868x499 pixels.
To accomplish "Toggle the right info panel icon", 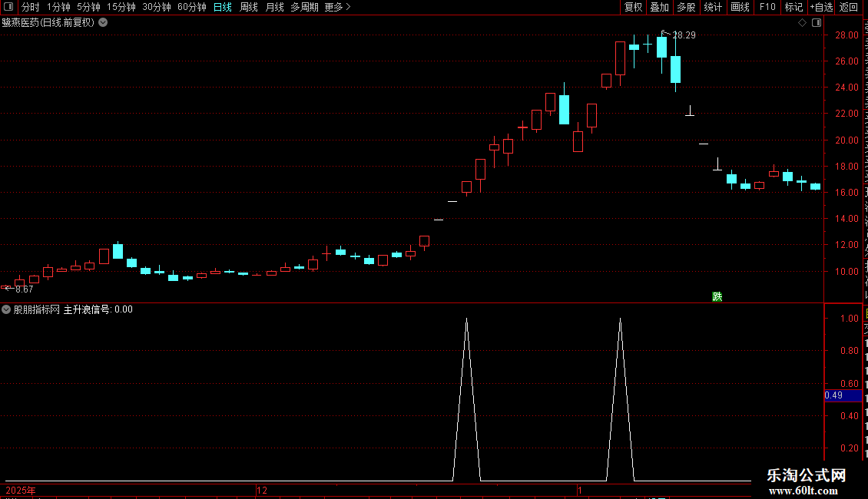I will click(817, 23).
